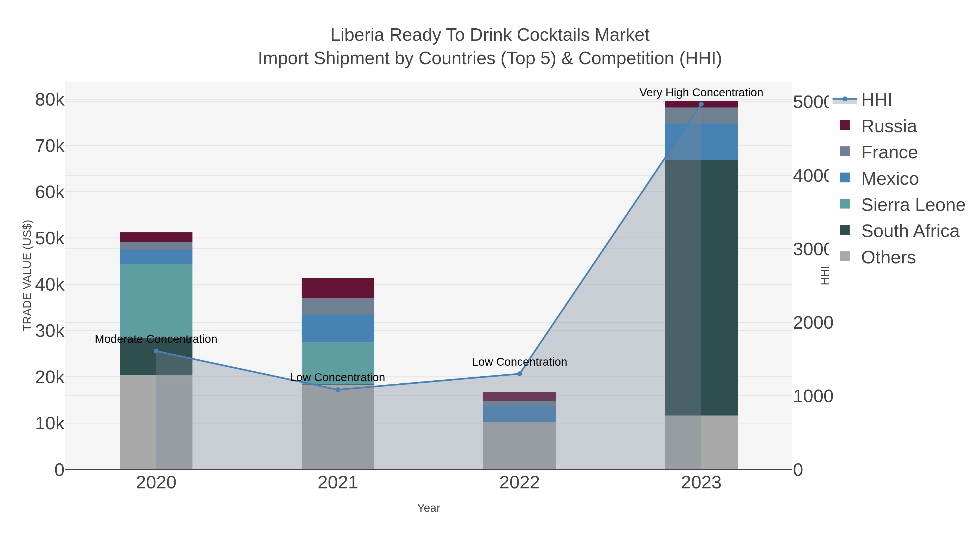The width and height of the screenshot is (980, 551).
Task: Click the 2000 tick label on right axis
Action: (813, 323)
